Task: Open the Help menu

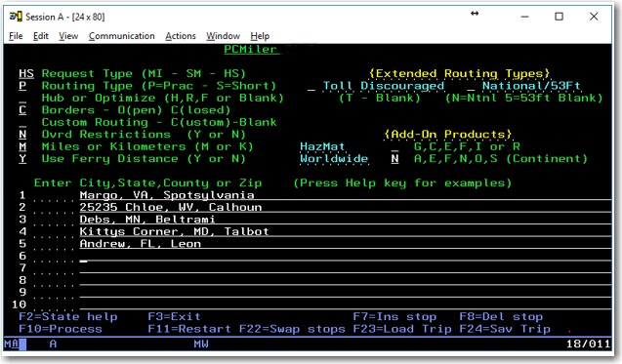Action: tap(260, 36)
